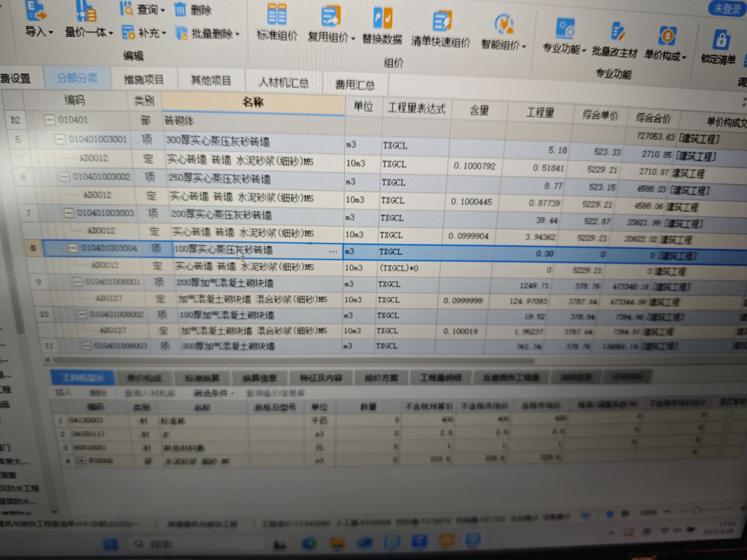Open the 工程量明细 bottom tab
The image size is (747, 560).
(x=440, y=377)
